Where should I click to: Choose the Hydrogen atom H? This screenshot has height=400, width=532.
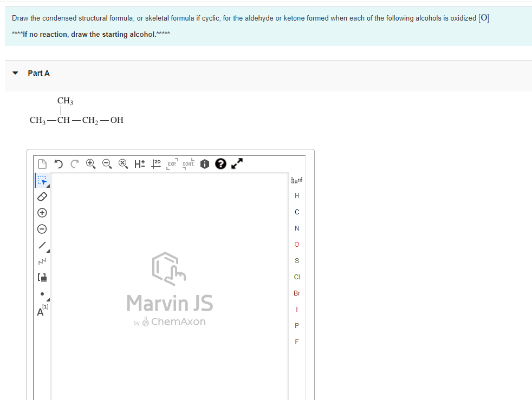pos(297,196)
